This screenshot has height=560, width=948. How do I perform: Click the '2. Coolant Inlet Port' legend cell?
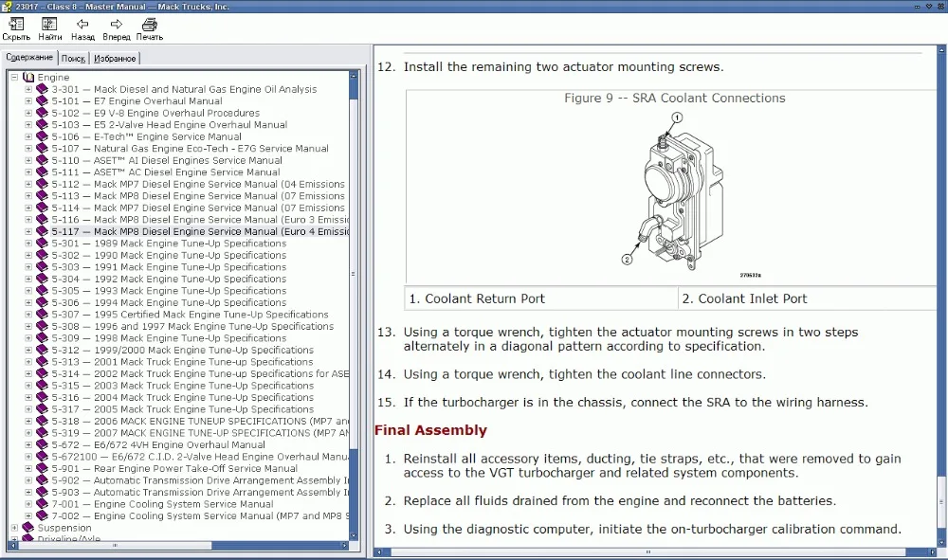coord(808,298)
